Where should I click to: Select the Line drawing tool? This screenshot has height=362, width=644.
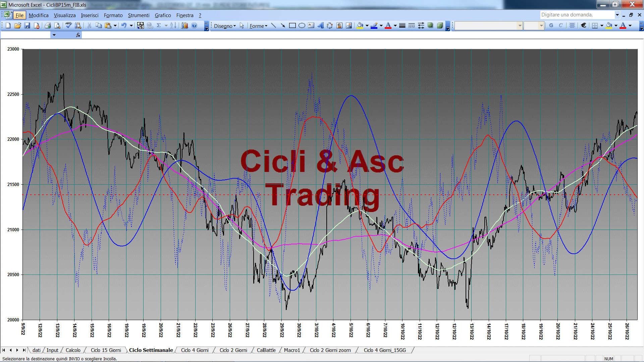(274, 25)
